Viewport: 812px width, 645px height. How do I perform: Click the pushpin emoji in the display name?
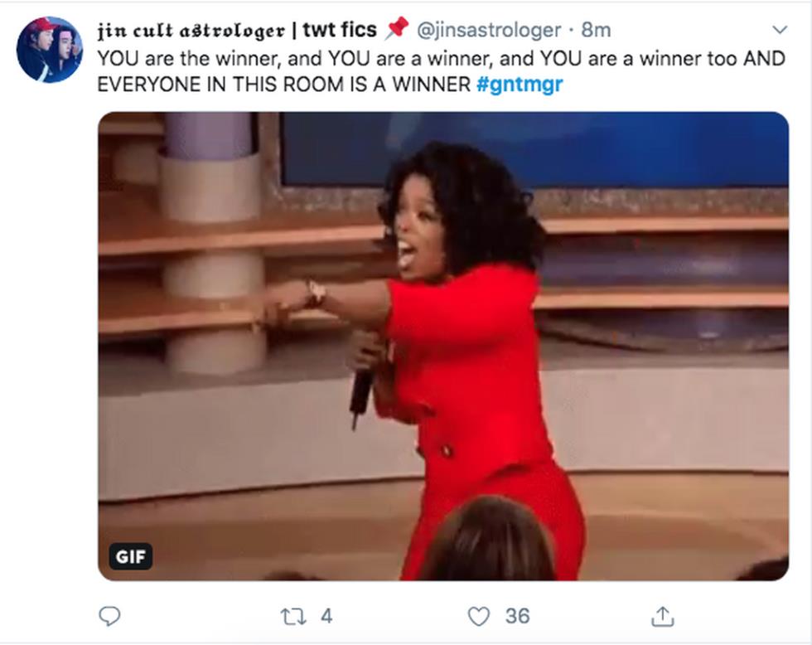(397, 28)
